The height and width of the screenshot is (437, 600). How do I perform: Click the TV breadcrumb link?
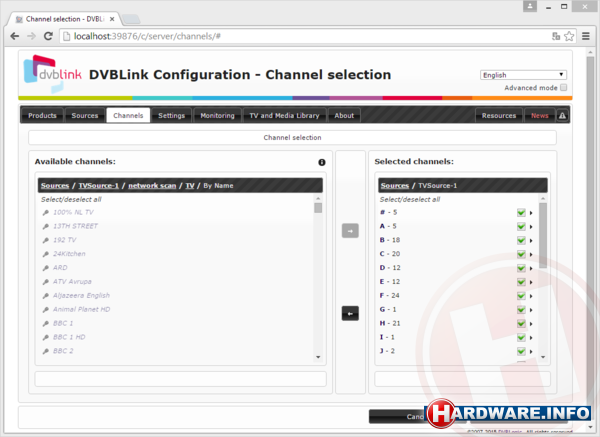[190, 186]
